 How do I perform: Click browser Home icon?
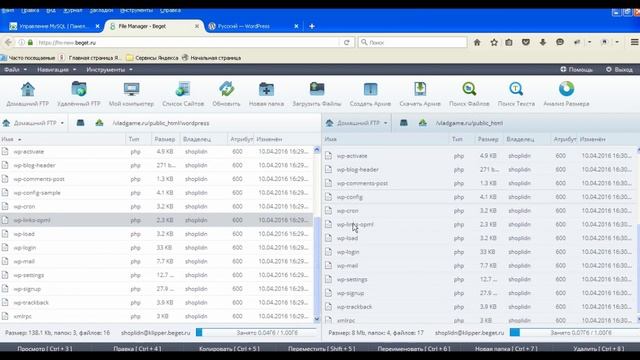click(477, 42)
